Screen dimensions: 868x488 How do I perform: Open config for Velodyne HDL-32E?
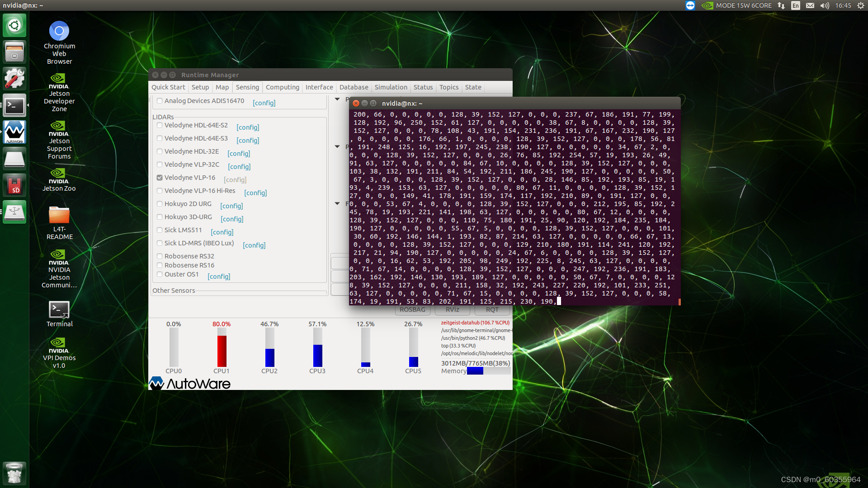click(x=239, y=154)
